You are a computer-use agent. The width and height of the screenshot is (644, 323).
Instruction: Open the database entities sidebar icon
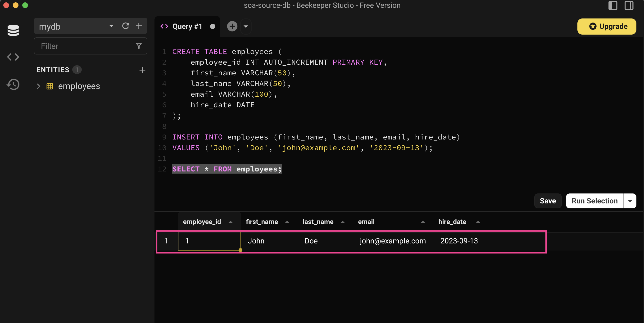point(13,30)
